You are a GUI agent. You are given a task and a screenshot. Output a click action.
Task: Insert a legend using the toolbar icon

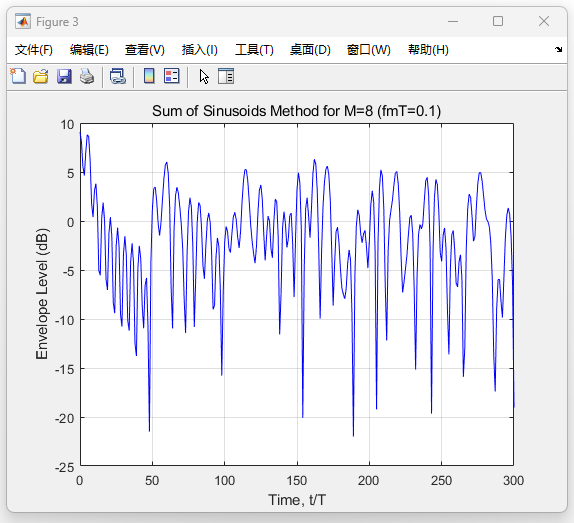(172, 76)
